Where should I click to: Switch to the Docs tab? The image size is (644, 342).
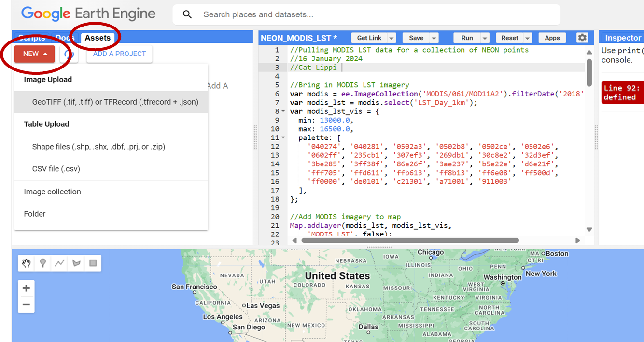pyautogui.click(x=65, y=38)
